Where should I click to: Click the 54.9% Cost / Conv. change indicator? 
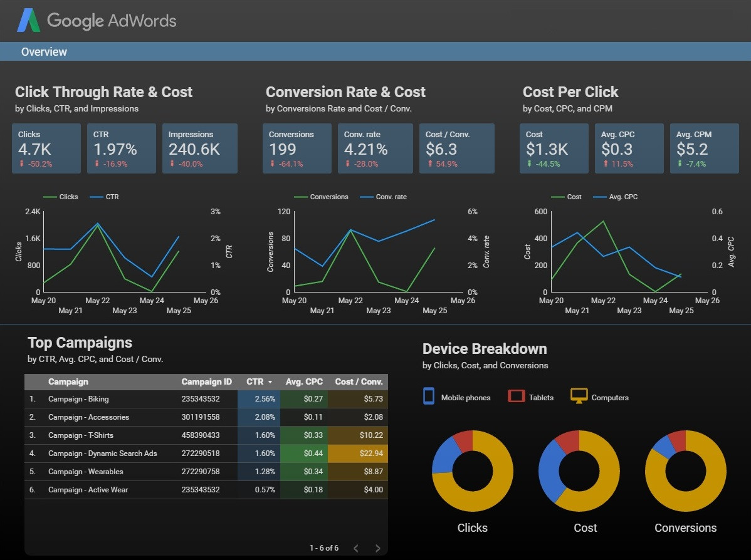[443, 163]
